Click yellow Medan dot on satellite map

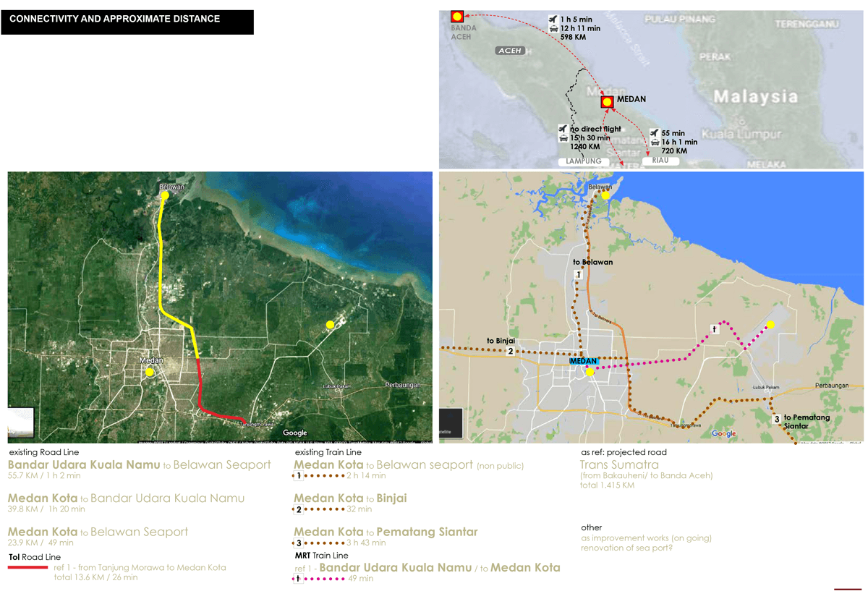tap(149, 372)
